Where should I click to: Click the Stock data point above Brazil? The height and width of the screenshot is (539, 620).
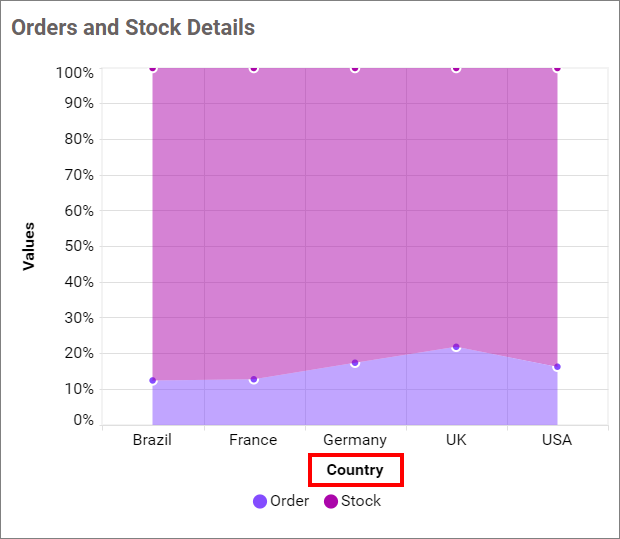click(153, 68)
